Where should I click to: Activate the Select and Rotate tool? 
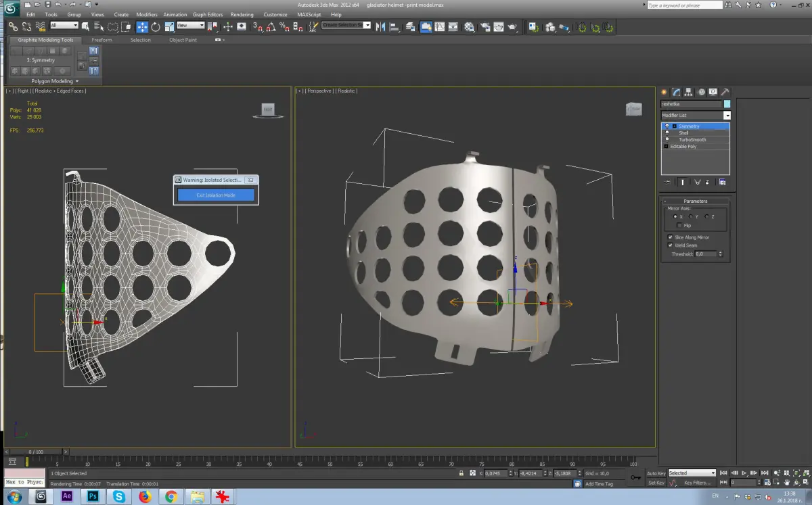click(x=156, y=27)
